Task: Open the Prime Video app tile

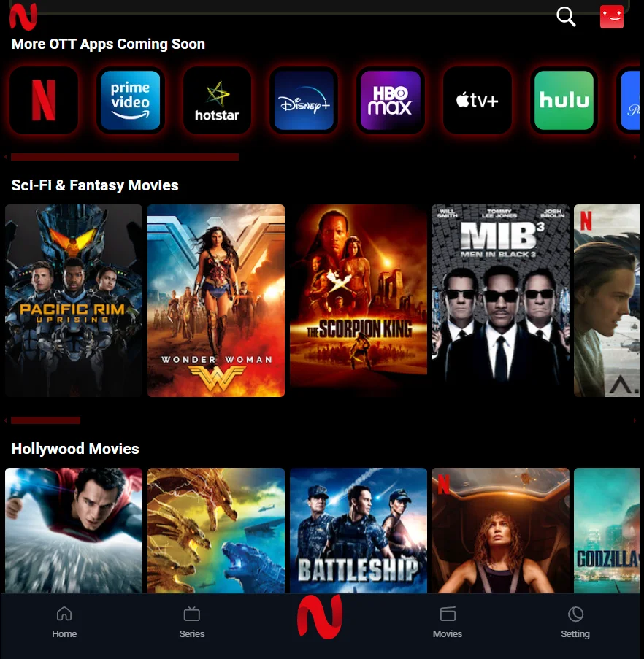Action: click(x=130, y=101)
